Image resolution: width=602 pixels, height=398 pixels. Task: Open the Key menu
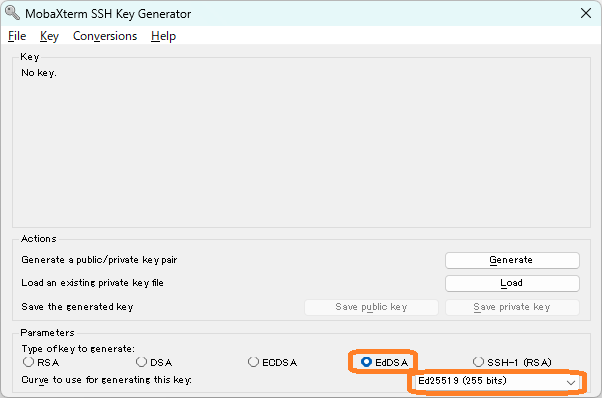[x=49, y=36]
